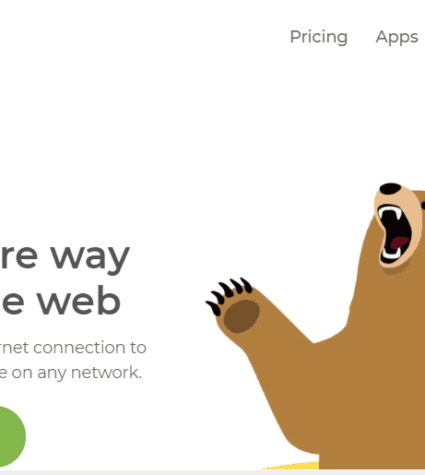Click the bear's black nose

pyautogui.click(x=390, y=189)
